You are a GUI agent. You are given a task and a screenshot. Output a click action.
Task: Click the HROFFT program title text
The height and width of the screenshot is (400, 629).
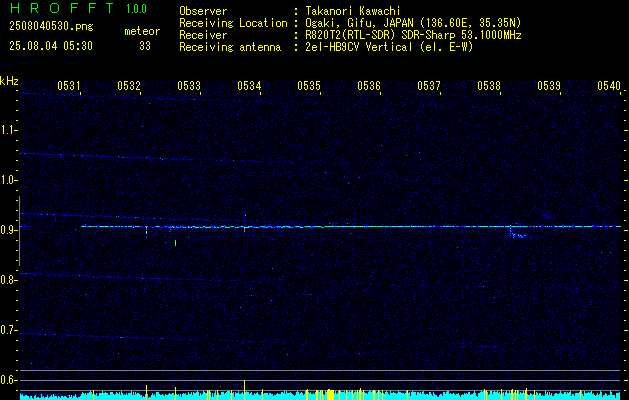click(61, 8)
